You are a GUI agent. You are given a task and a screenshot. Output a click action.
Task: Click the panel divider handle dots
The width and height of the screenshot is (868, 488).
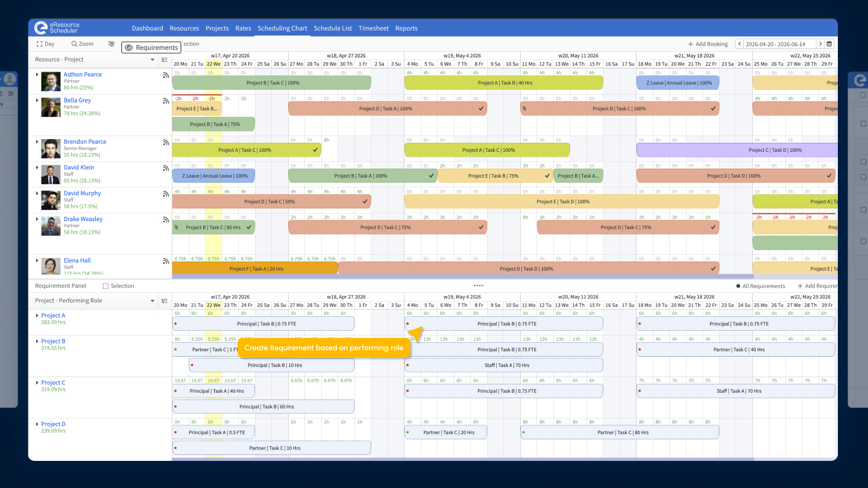[x=479, y=286]
